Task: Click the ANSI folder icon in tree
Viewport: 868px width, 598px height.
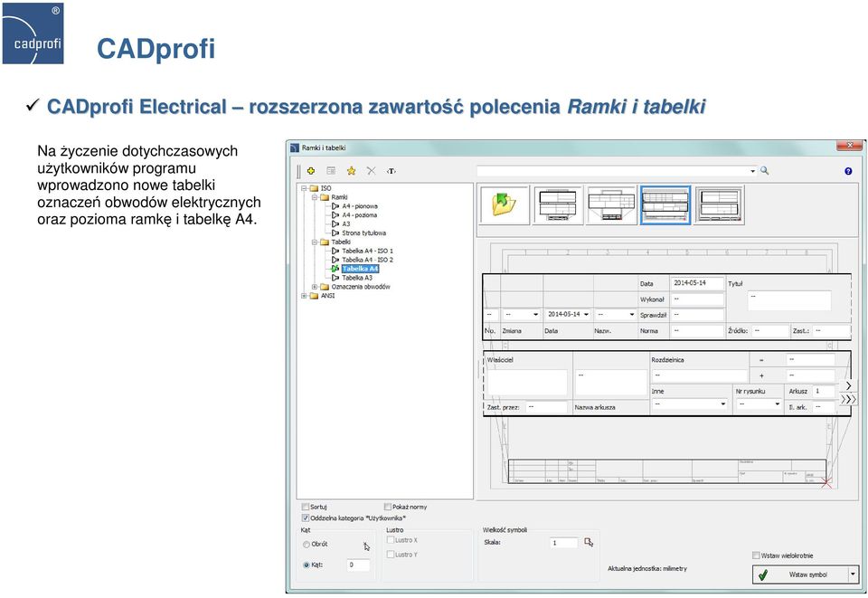Action: coord(314,296)
